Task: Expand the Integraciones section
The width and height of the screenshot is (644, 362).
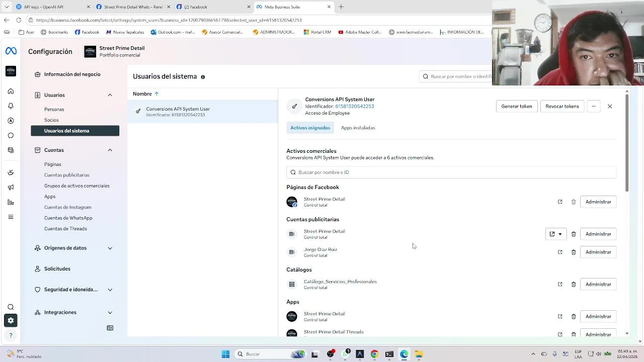Action: pyautogui.click(x=110, y=312)
